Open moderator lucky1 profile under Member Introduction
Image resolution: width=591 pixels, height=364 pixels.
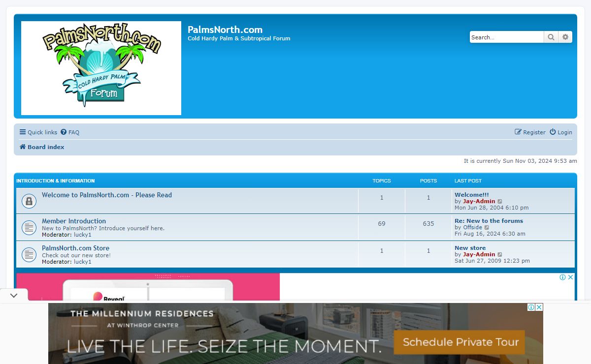coord(83,235)
